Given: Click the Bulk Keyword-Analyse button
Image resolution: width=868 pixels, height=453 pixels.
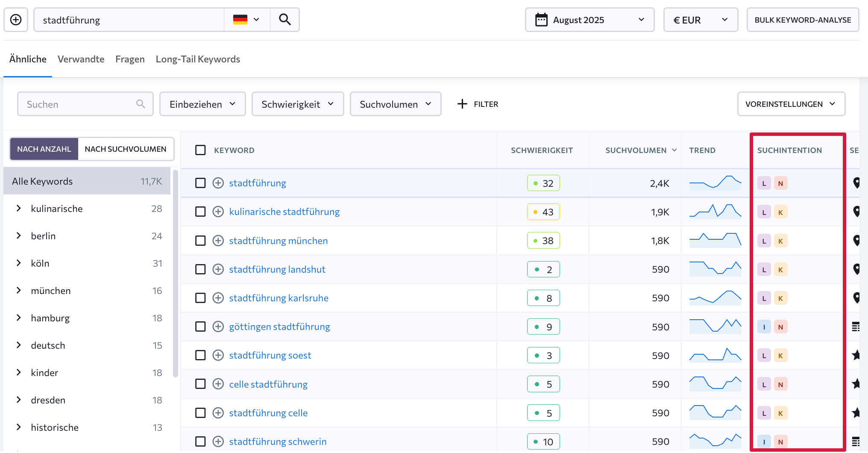Looking at the screenshot, I should pos(803,20).
